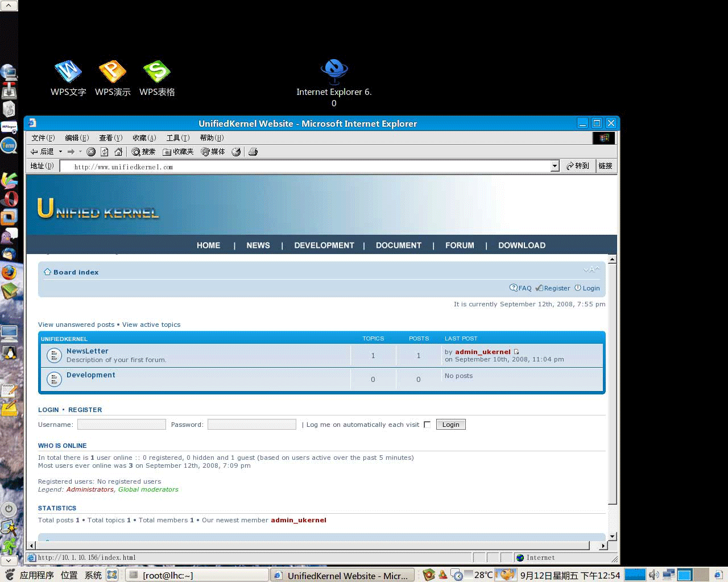Open the Forward button history dropdown arrow
Screen dimensions: 728x582
[80, 152]
